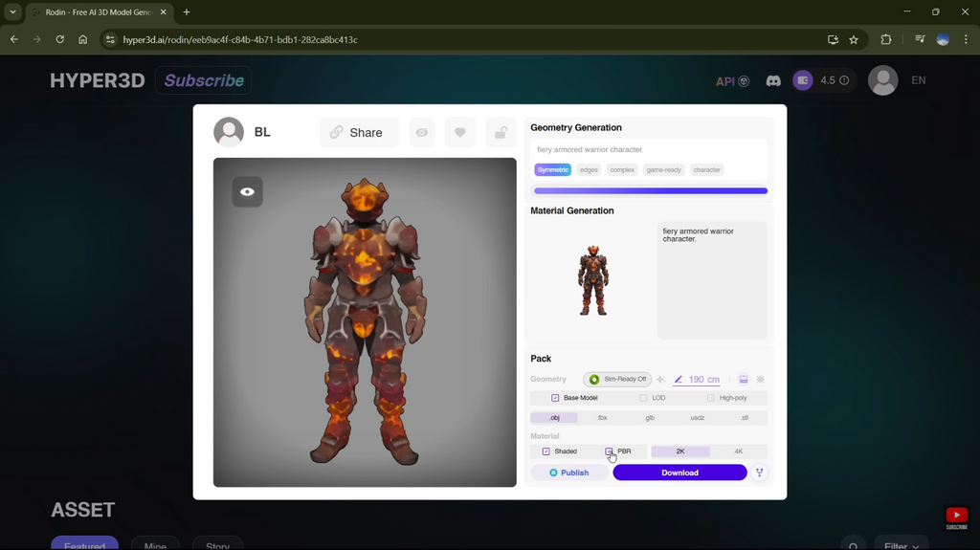
Task: Go back with browser back arrow
Action: pyautogui.click(x=13, y=39)
